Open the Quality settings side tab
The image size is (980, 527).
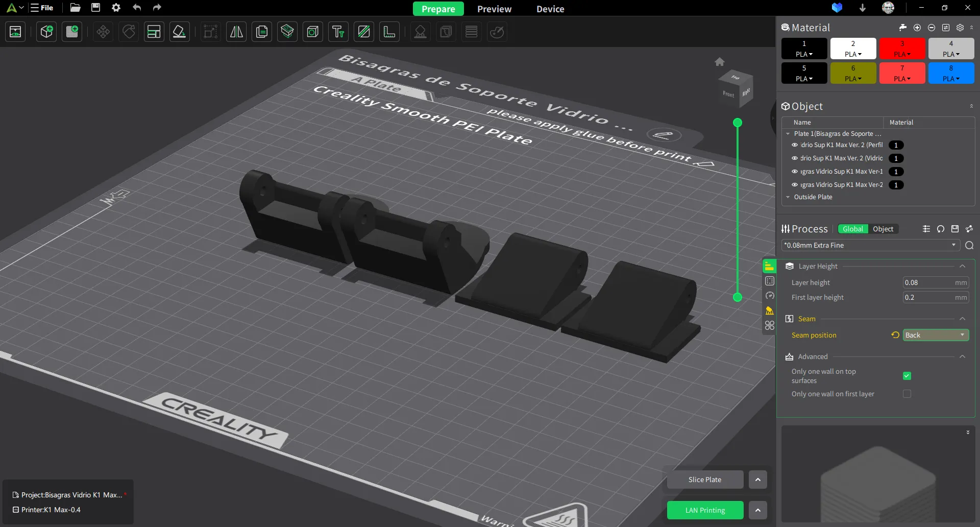click(770, 266)
